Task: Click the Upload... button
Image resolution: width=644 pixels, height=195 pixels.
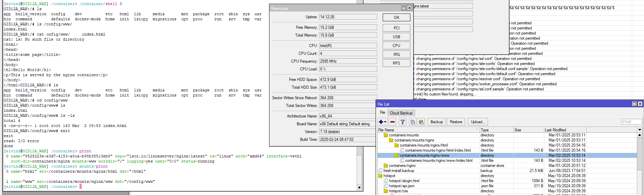Action: (x=478, y=122)
